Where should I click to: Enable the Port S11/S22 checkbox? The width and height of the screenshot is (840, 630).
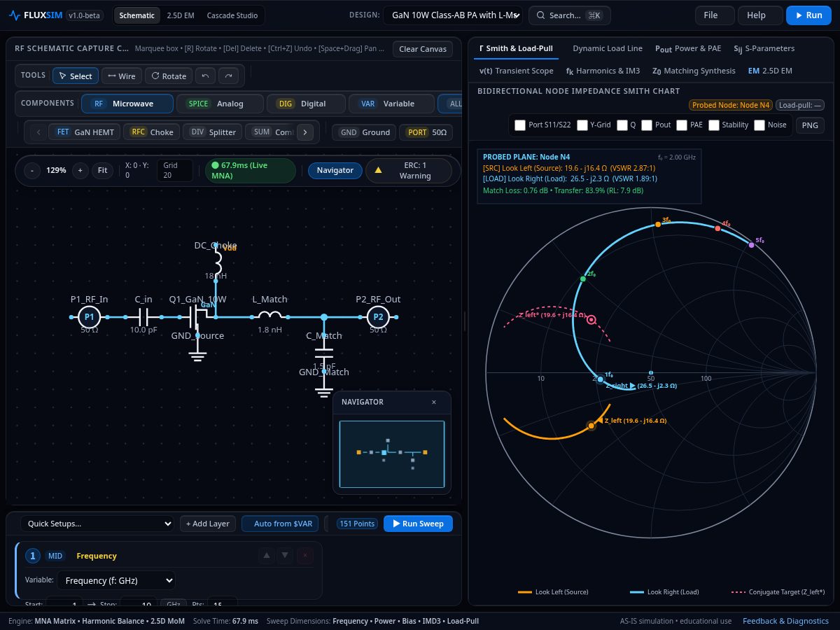pos(520,125)
